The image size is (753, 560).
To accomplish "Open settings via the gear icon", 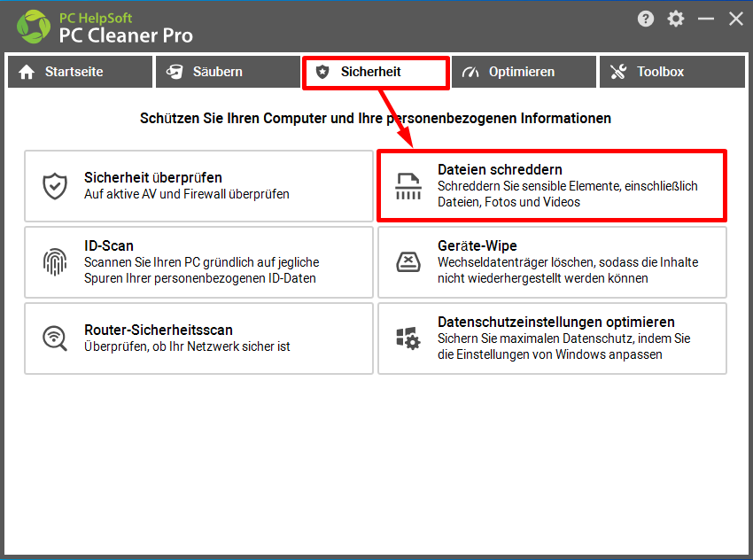I will pyautogui.click(x=676, y=19).
